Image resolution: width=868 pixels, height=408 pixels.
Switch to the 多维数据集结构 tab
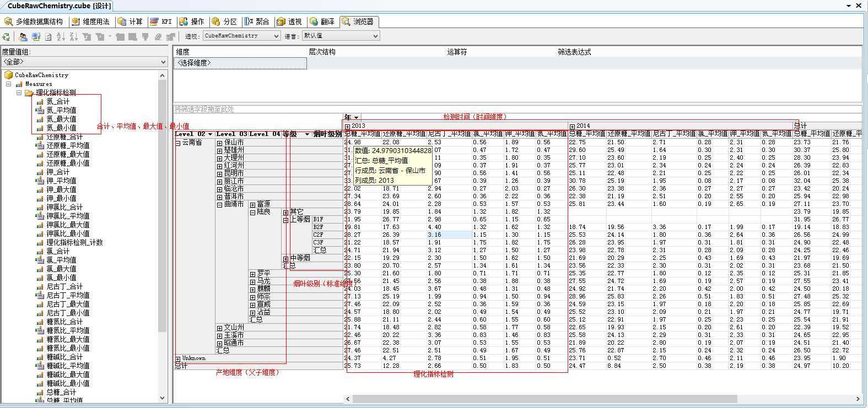coord(34,21)
